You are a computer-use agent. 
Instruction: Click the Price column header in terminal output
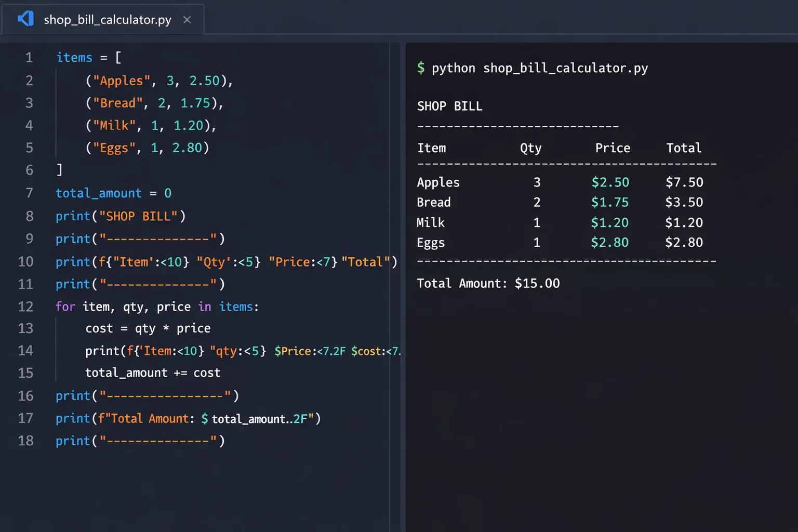(x=613, y=148)
